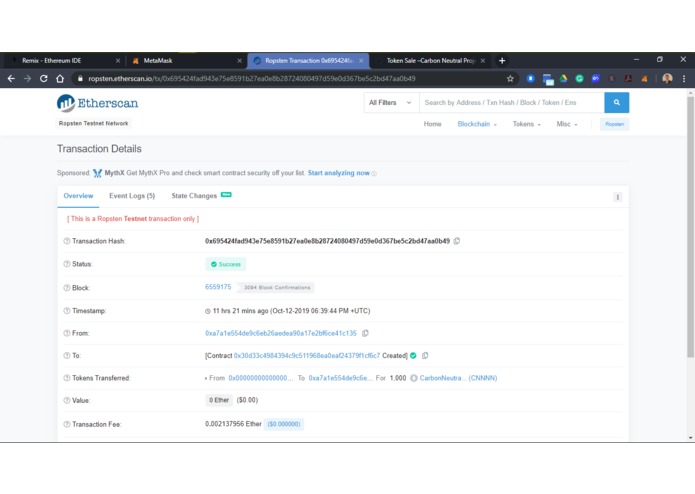Screen dimensions: 695x494
Task: Go back with browser back arrow
Action: pos(11,78)
